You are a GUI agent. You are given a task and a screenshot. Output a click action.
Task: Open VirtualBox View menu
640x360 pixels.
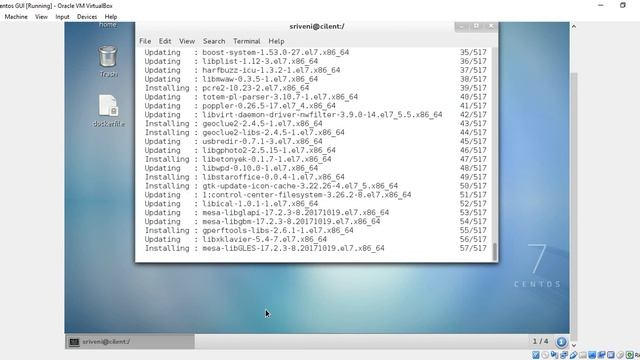41,17
